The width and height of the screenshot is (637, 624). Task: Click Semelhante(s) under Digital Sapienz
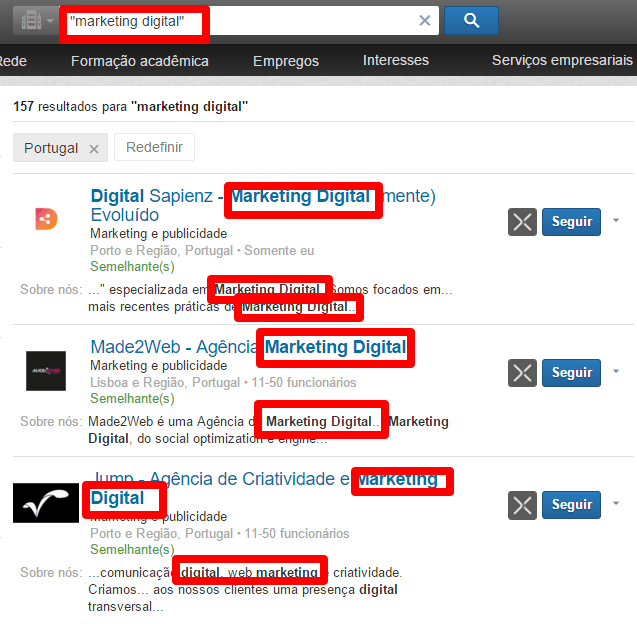[132, 266]
